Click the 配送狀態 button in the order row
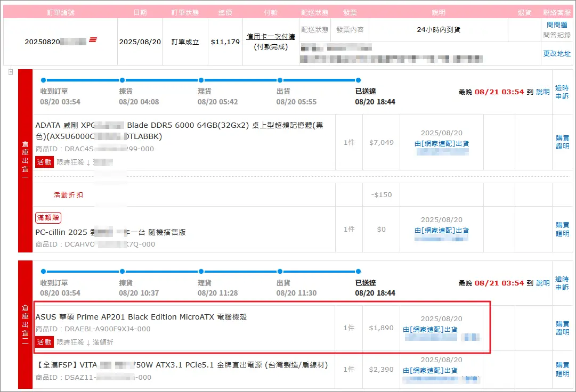 (315, 30)
